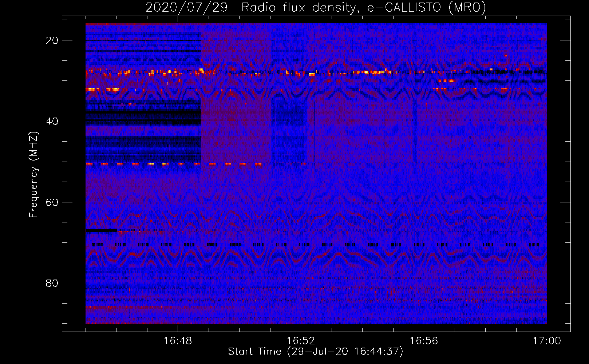The height and width of the screenshot is (364, 589).
Task: Click the x-axis label "Start Time (29-Jul-20 16:44:37)"
Action: click(x=316, y=352)
